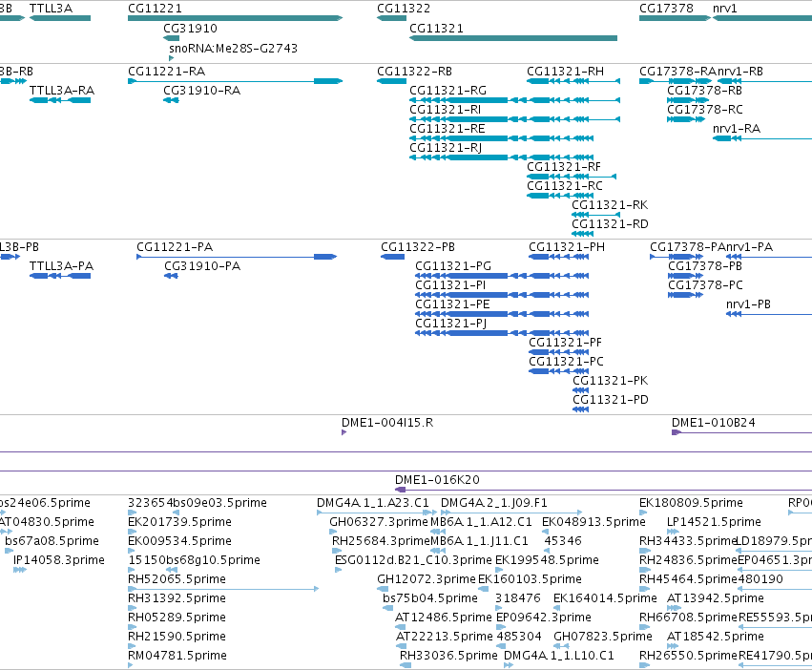Click transcript CG11321-RK

[x=610, y=205]
